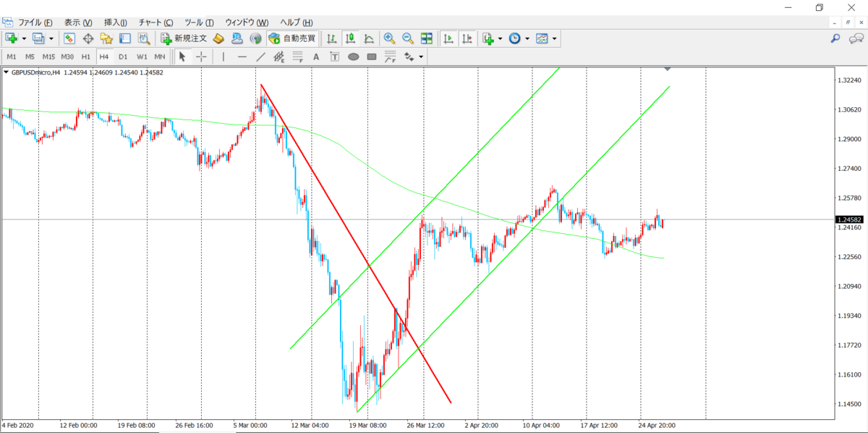Viewport: 868px width, 433px height.
Task: Open the periodicity clock dropdown arrow
Action: [527, 38]
